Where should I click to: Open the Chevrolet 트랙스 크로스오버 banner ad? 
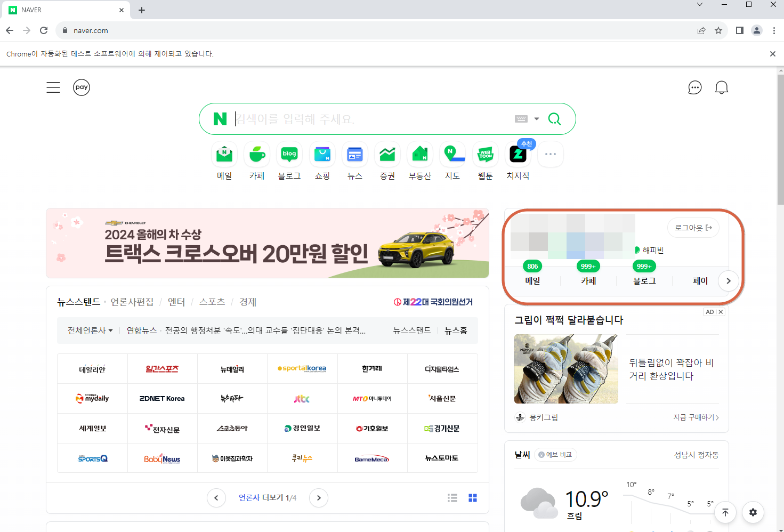click(x=268, y=243)
